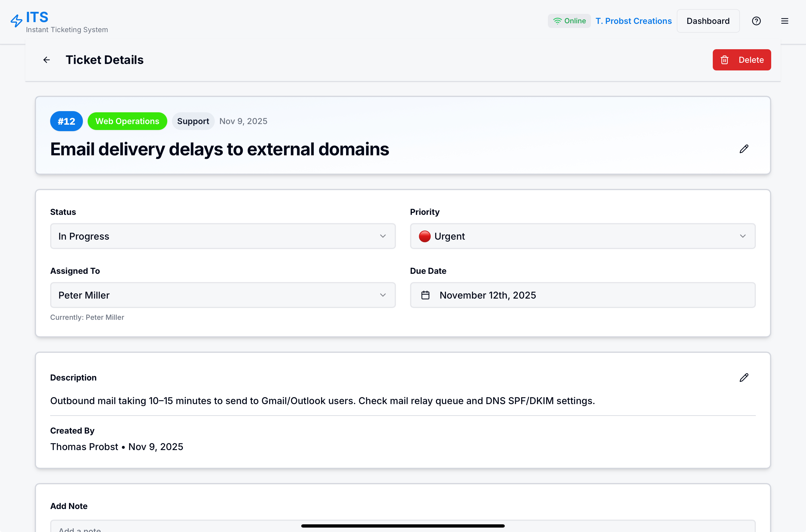The width and height of the screenshot is (806, 532).
Task: Click the Online wifi status indicator
Action: [569, 21]
